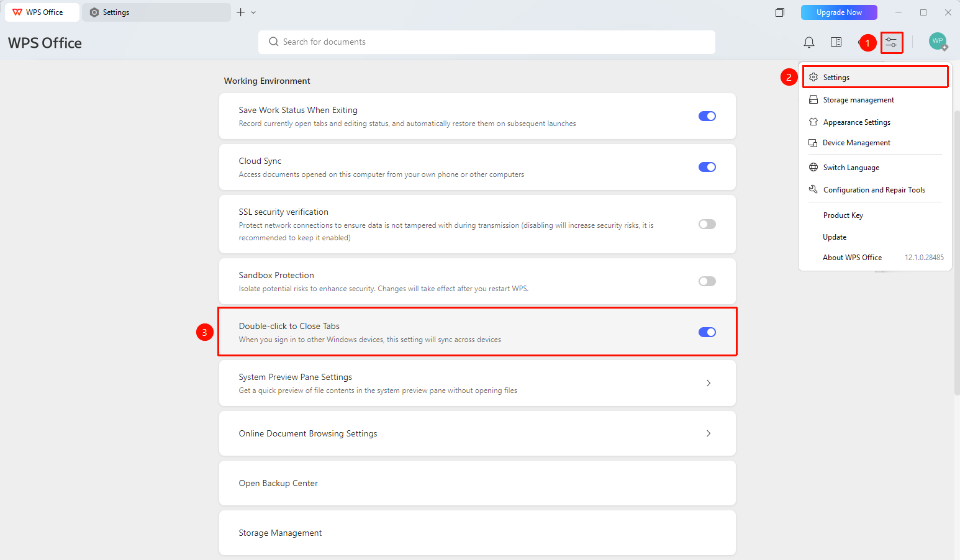
Task: Toggle Save Work Status When Exiting
Action: point(707,116)
